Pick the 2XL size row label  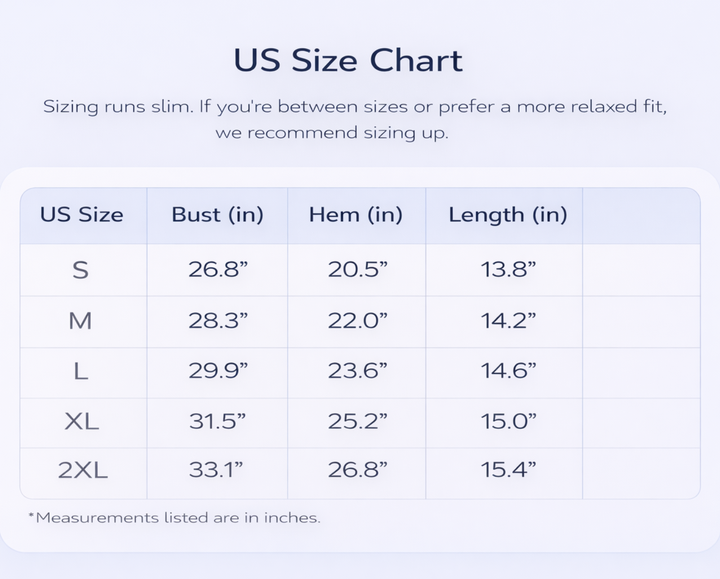tap(82, 470)
